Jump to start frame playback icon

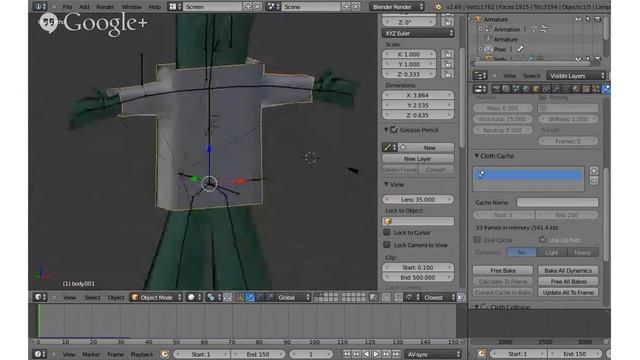pyautogui.click(x=347, y=354)
